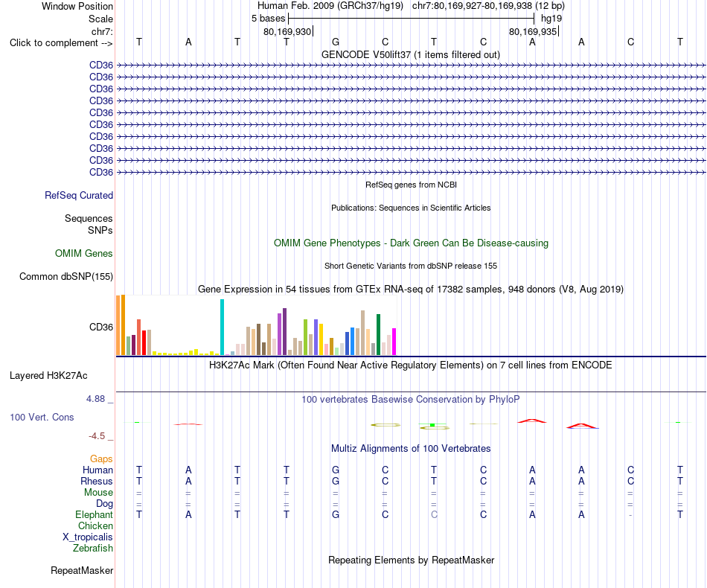Click the orange Gaps label
Viewport: 707px width, 588px height.
tap(101, 458)
